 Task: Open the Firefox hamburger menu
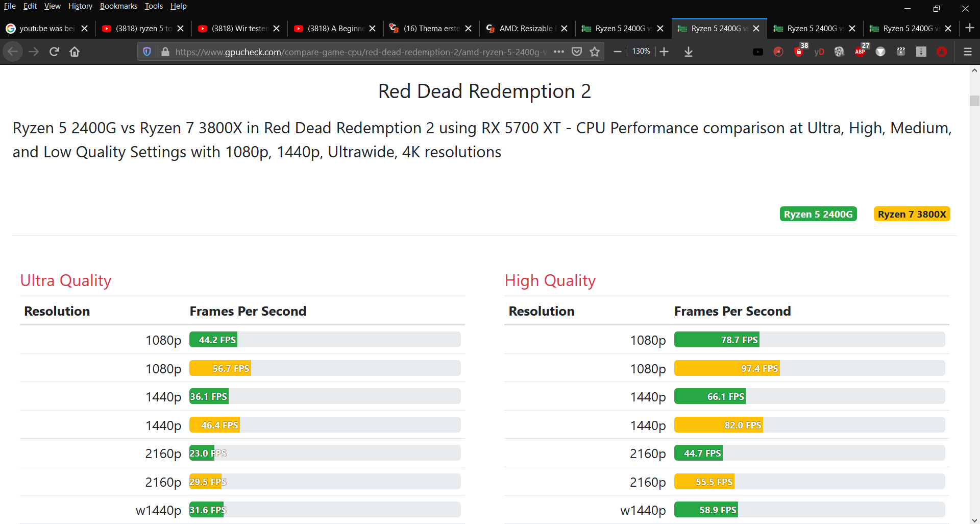tap(967, 52)
